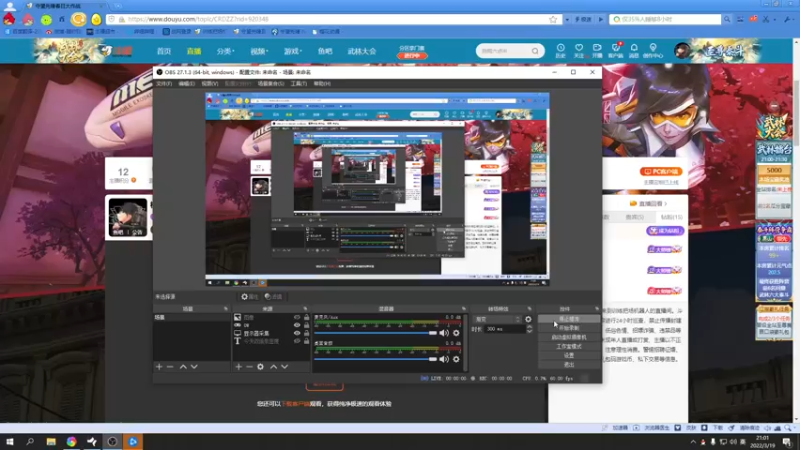Expand Douyu 分类 category dropdown

(x=225, y=51)
